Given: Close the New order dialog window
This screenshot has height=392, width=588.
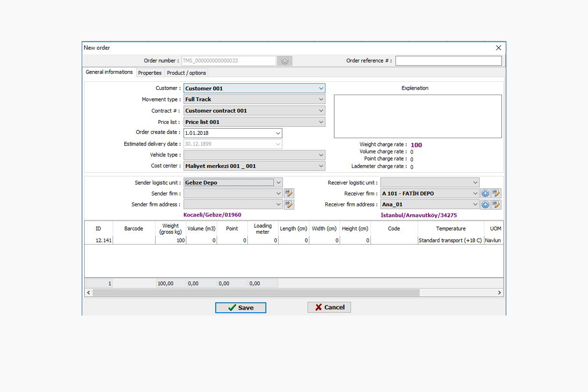Looking at the screenshot, I should tap(498, 48).
